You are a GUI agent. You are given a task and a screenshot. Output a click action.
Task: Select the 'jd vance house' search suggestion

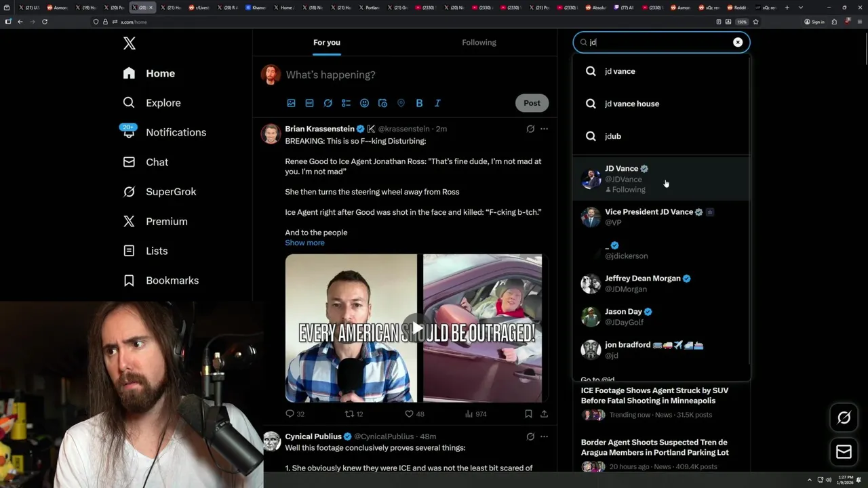[x=661, y=104]
